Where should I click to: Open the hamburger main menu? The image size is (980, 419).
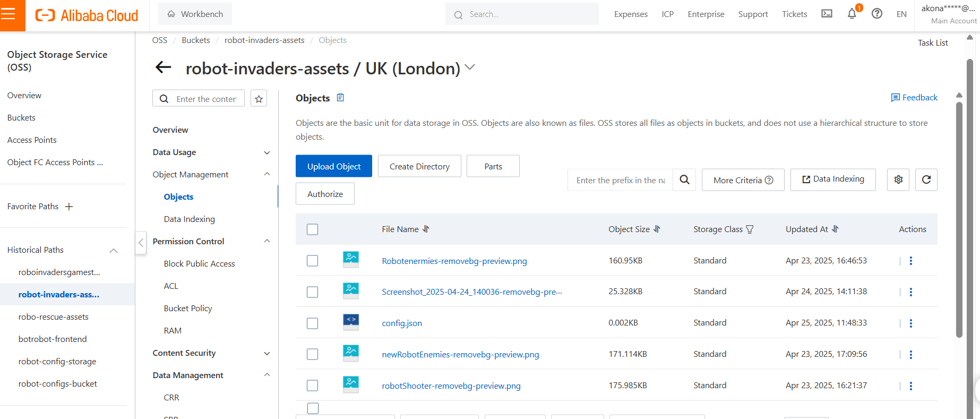[8, 14]
